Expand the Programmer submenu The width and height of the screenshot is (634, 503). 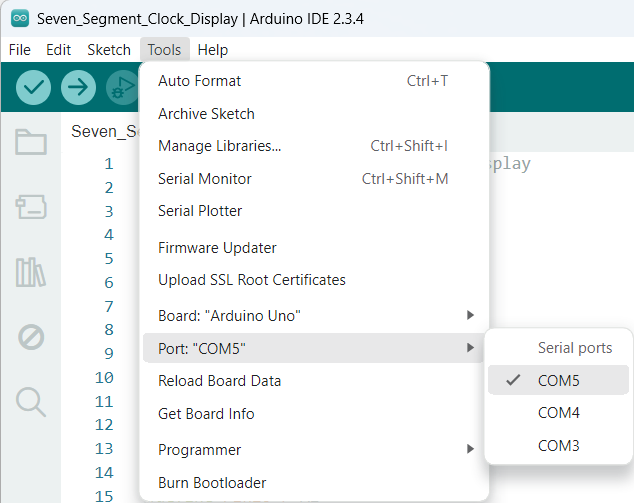click(313, 449)
